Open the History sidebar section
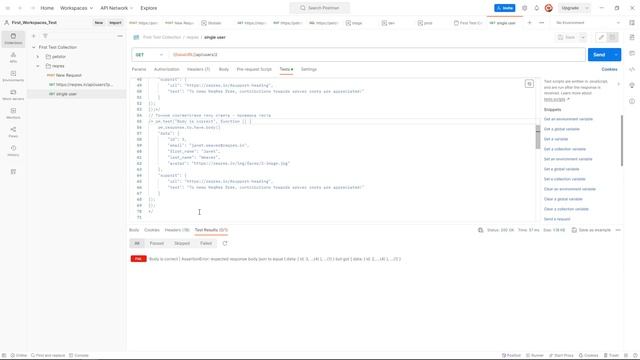 [13, 151]
